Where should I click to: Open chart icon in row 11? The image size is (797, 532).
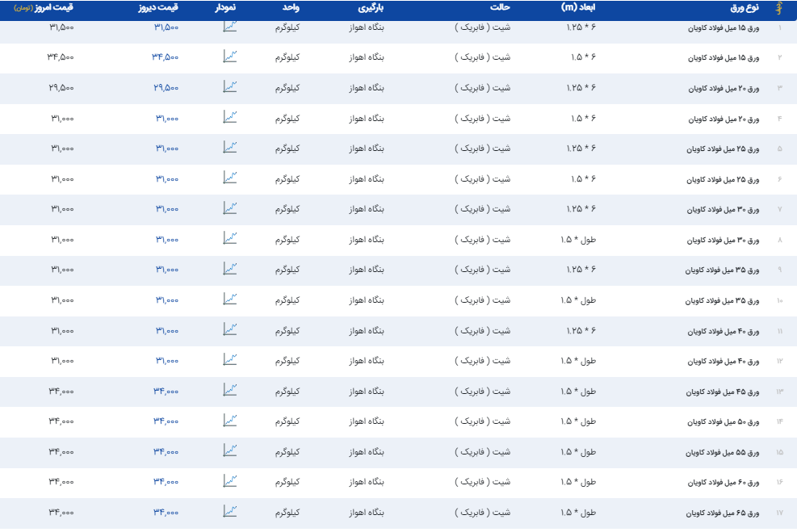click(230, 329)
